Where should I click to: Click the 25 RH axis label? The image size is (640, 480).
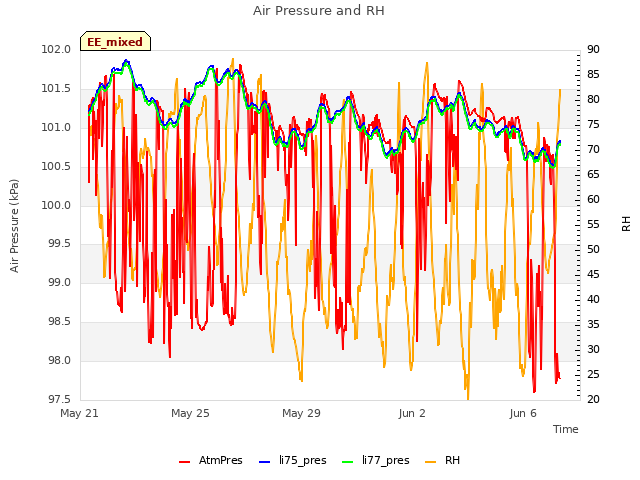pos(593,374)
